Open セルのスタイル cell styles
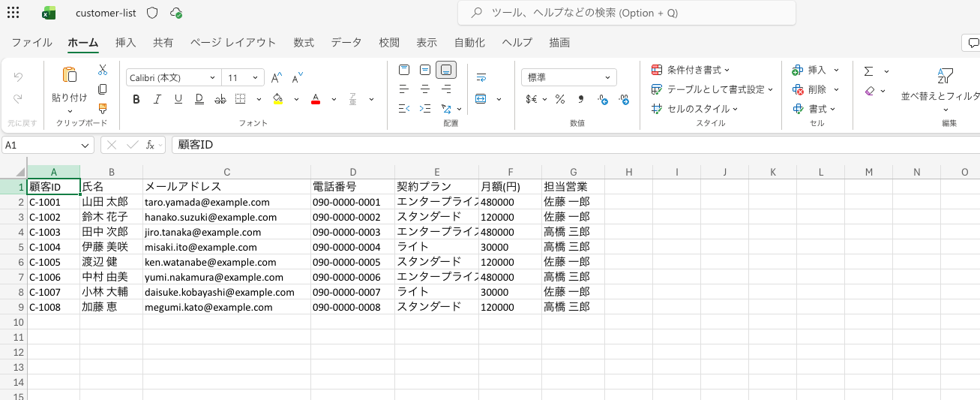The image size is (980, 400). point(694,109)
